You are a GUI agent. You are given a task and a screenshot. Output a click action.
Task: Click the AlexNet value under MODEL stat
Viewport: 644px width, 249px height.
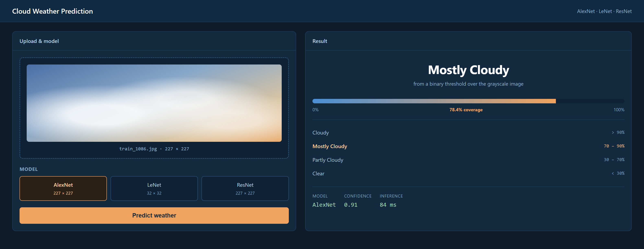324,205
